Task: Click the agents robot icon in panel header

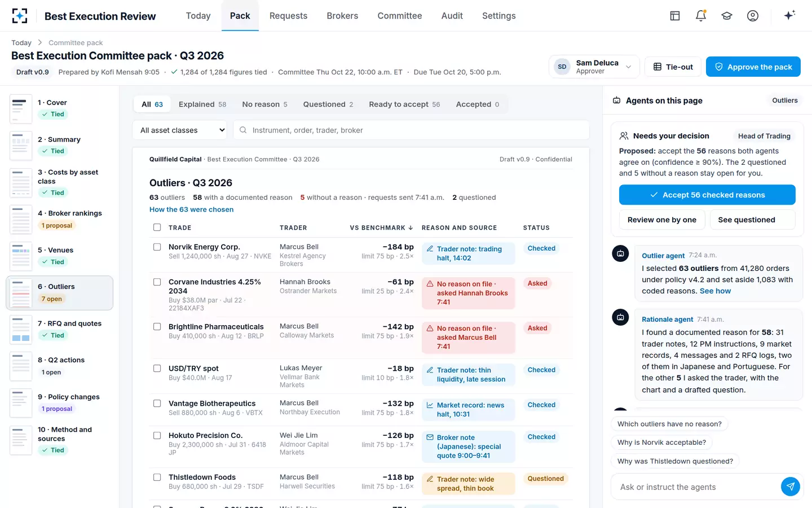Action: (x=617, y=100)
